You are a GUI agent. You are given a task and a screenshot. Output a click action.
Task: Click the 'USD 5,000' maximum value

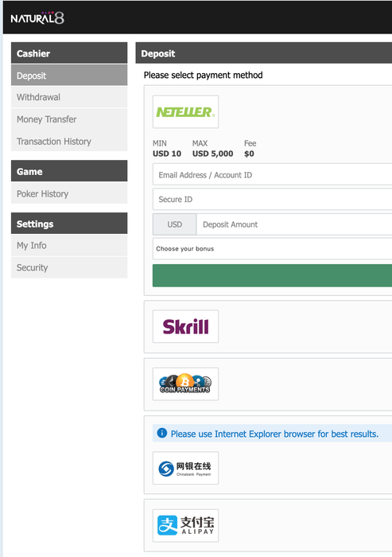coord(212,154)
